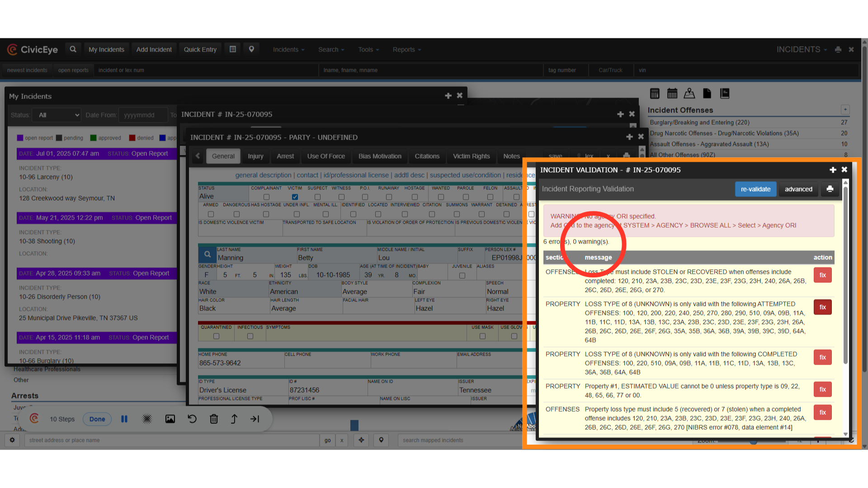Expand the My Incidents panel with plus icon
This screenshot has width=868, height=488.
coord(448,96)
